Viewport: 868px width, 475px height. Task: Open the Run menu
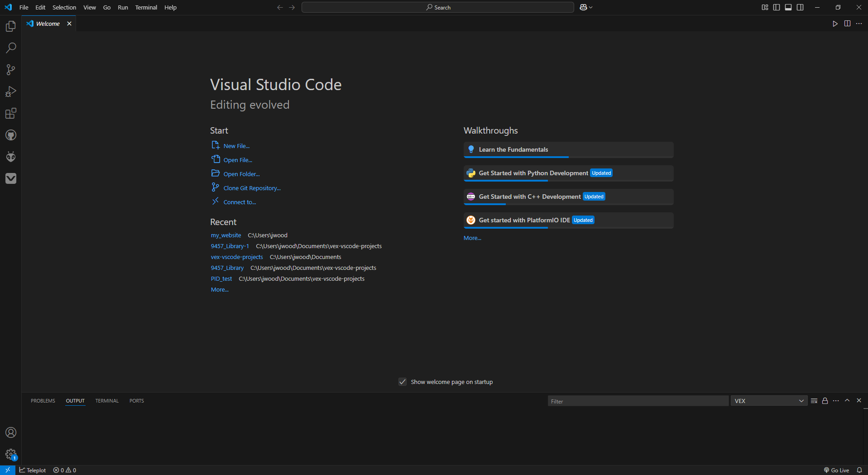[x=123, y=7]
